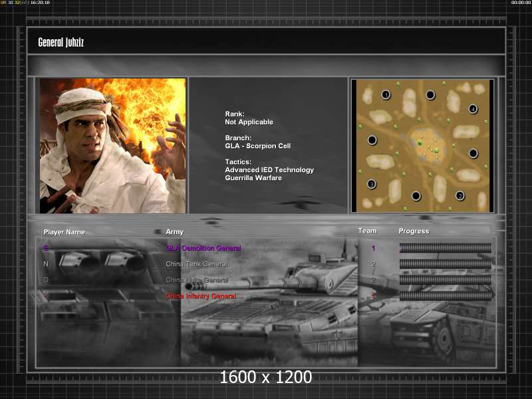
Task: Click the player name 'N'
Action: (x=46, y=264)
